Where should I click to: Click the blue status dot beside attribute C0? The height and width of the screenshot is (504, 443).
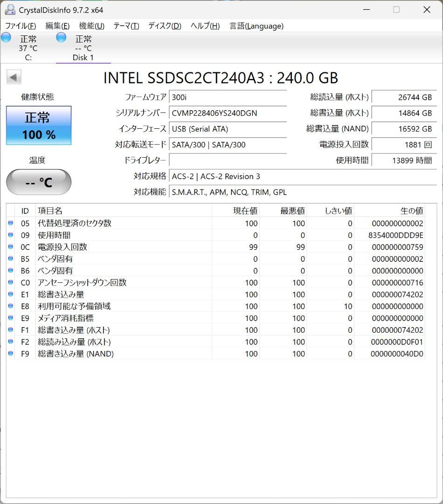11,282
